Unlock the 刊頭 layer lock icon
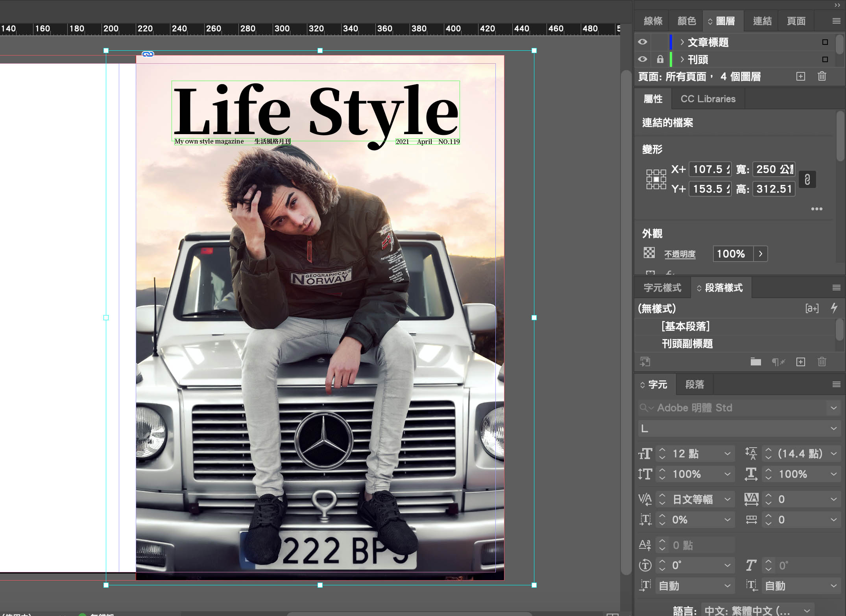Screen dimensions: 846x616 [660, 59]
